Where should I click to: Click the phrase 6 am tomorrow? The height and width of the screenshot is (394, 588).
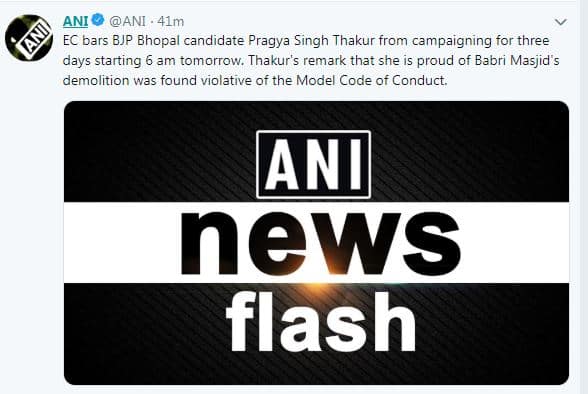click(x=194, y=61)
